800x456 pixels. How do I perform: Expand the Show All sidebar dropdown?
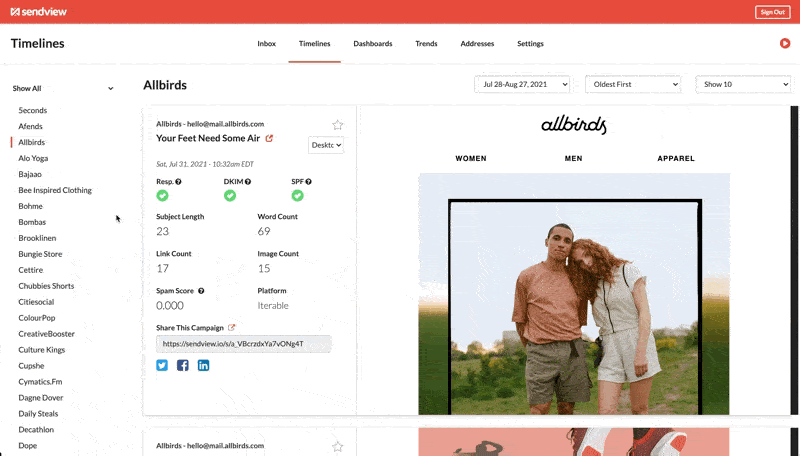tap(63, 88)
